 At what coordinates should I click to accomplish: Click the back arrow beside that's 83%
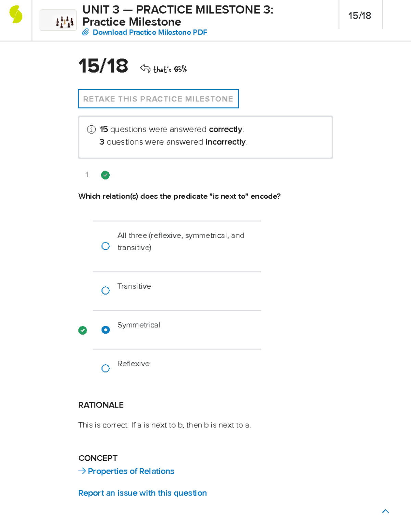click(145, 69)
